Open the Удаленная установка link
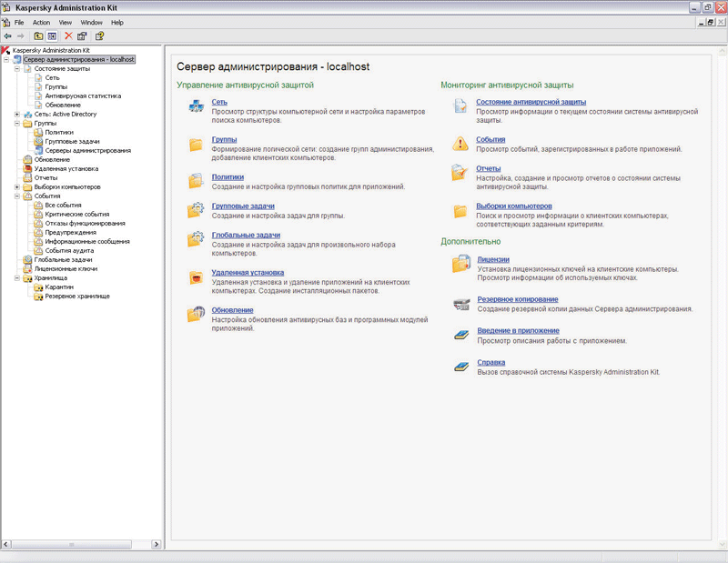 248,273
